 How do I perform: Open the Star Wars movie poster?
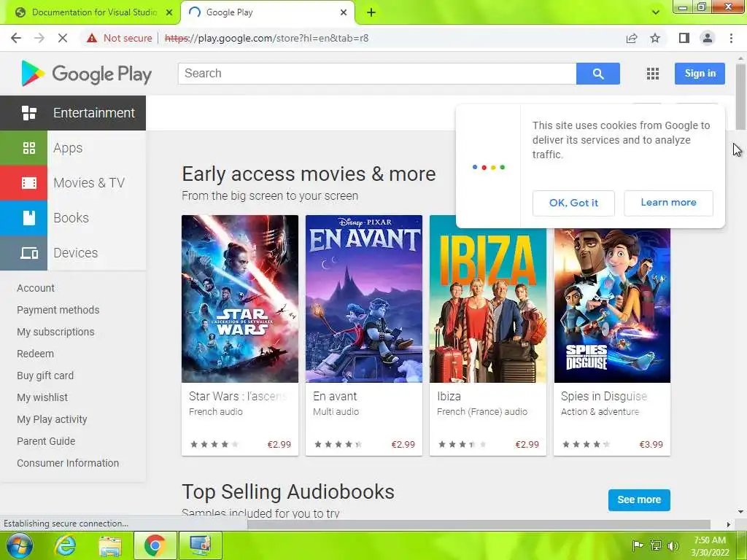tap(239, 299)
